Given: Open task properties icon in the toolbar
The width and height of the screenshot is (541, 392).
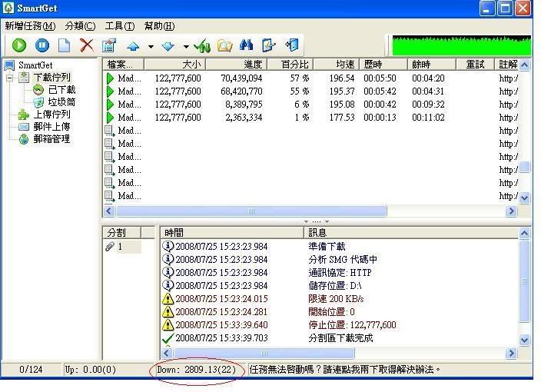Looking at the screenshot, I should tap(109, 45).
